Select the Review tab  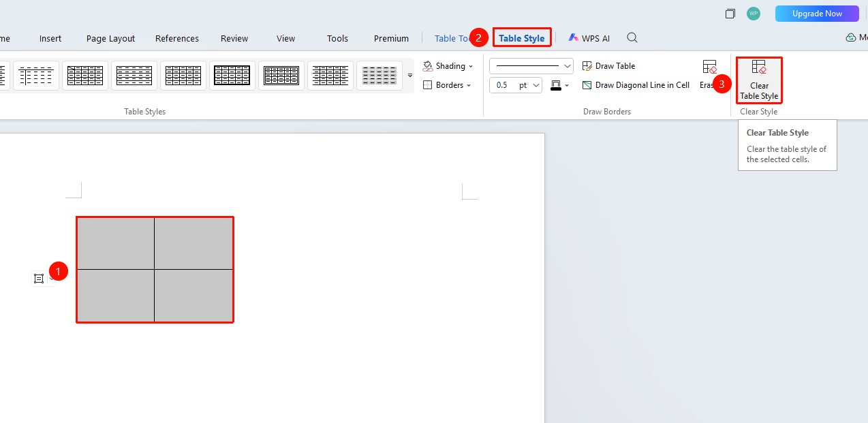[x=234, y=38]
